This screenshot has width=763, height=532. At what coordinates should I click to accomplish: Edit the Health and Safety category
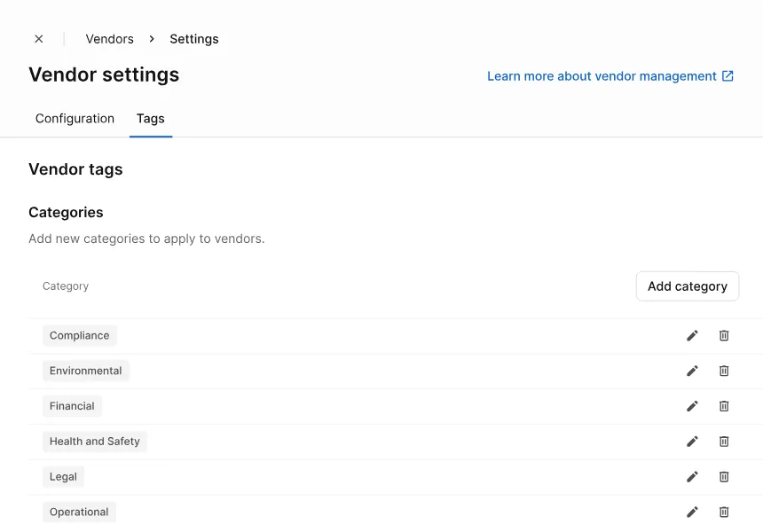[x=692, y=442]
